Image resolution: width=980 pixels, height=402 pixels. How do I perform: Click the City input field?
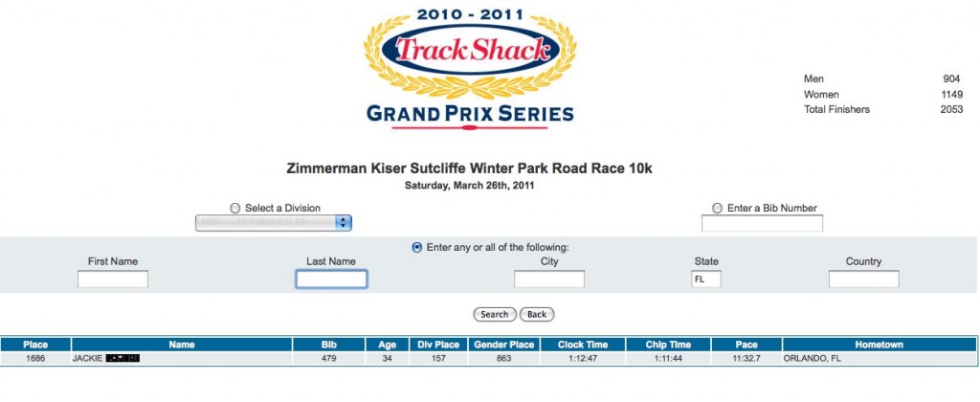[x=548, y=279]
